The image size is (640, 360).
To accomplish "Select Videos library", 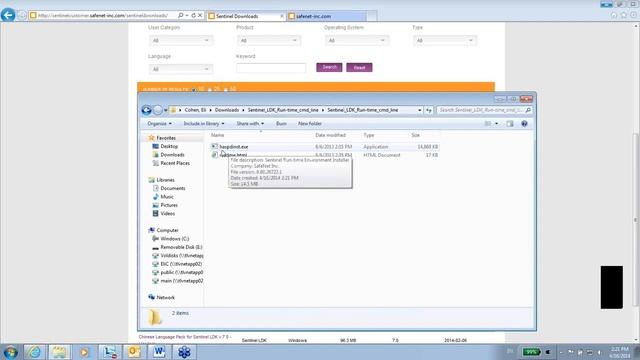I will pos(167,213).
